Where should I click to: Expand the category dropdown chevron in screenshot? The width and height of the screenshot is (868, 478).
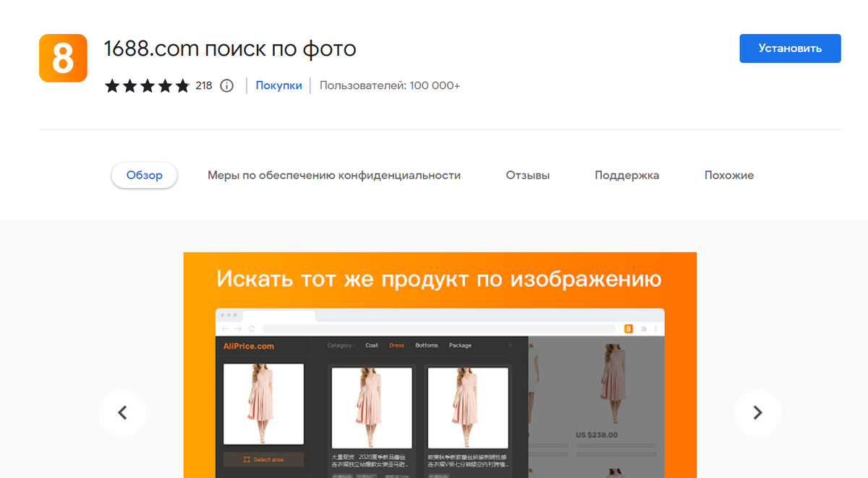(x=510, y=346)
